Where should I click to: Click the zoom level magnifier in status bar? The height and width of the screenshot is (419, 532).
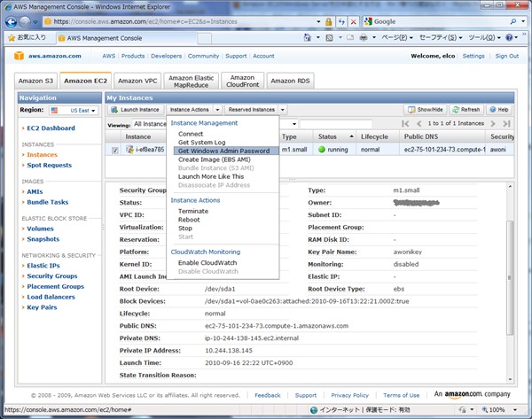[485, 409]
